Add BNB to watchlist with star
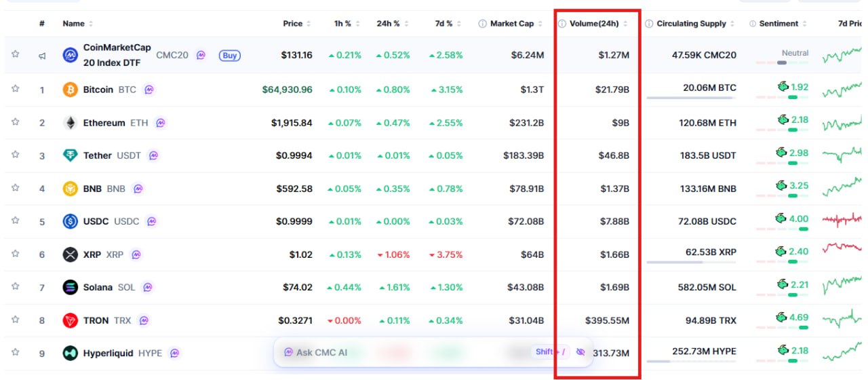868x380 pixels. pyautogui.click(x=15, y=188)
